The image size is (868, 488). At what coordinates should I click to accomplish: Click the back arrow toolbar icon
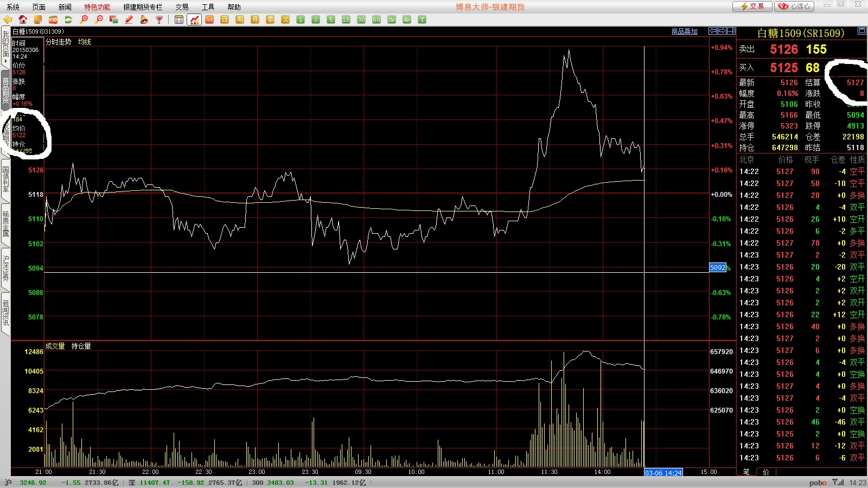pyautogui.click(x=8, y=20)
